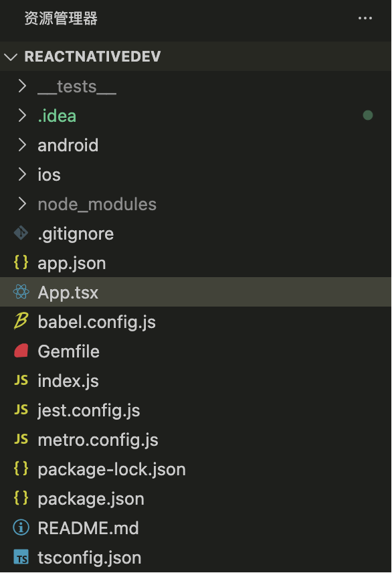Open the metro.config.js file
This screenshot has width=392, height=573.
195,440
